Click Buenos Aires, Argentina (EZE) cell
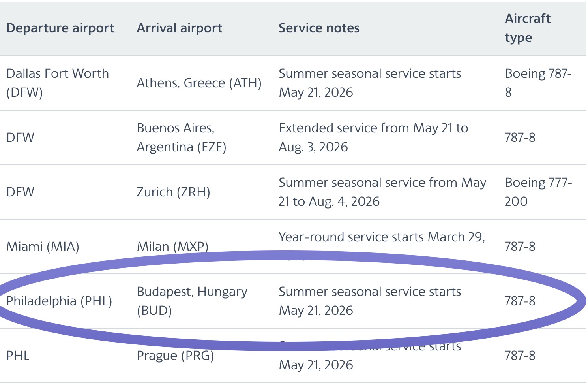 pos(181,137)
